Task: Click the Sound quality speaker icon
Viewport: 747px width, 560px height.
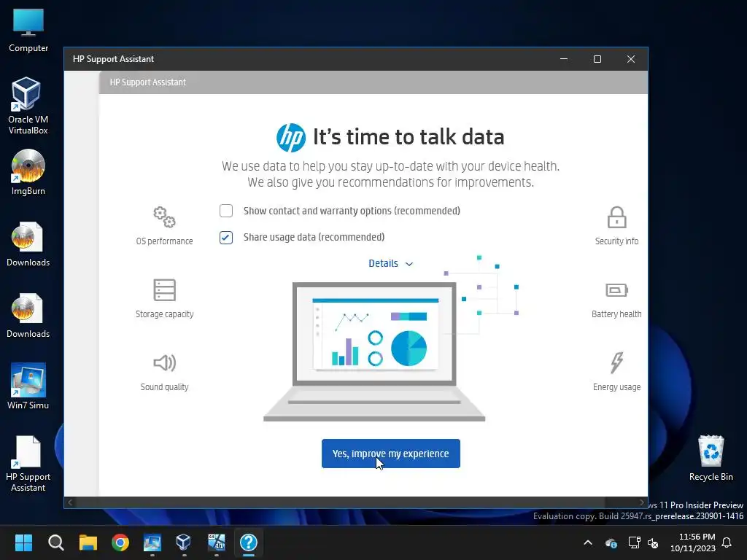Action: pos(164,363)
